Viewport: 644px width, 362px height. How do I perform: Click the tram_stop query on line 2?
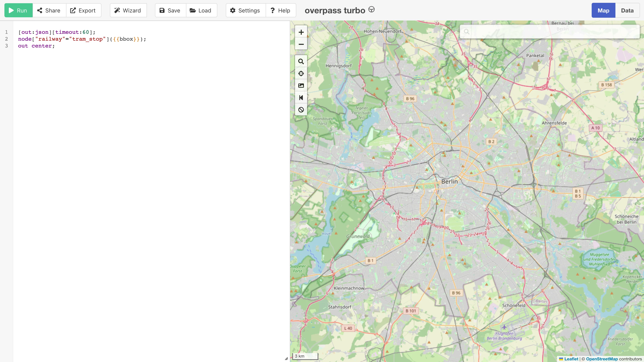click(x=82, y=39)
